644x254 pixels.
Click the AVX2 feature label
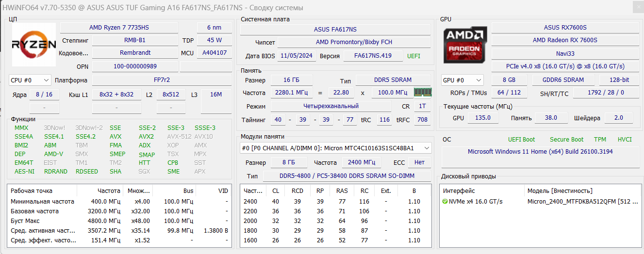[x=146, y=137]
